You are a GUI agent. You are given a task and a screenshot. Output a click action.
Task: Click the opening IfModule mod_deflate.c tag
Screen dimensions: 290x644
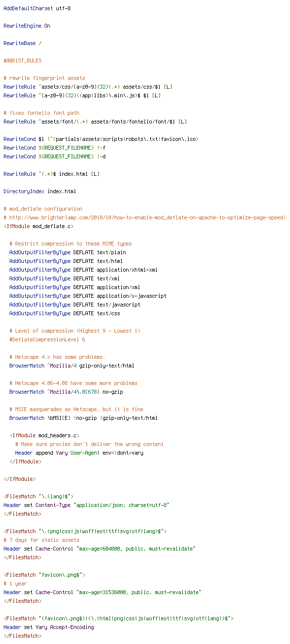(x=38, y=227)
